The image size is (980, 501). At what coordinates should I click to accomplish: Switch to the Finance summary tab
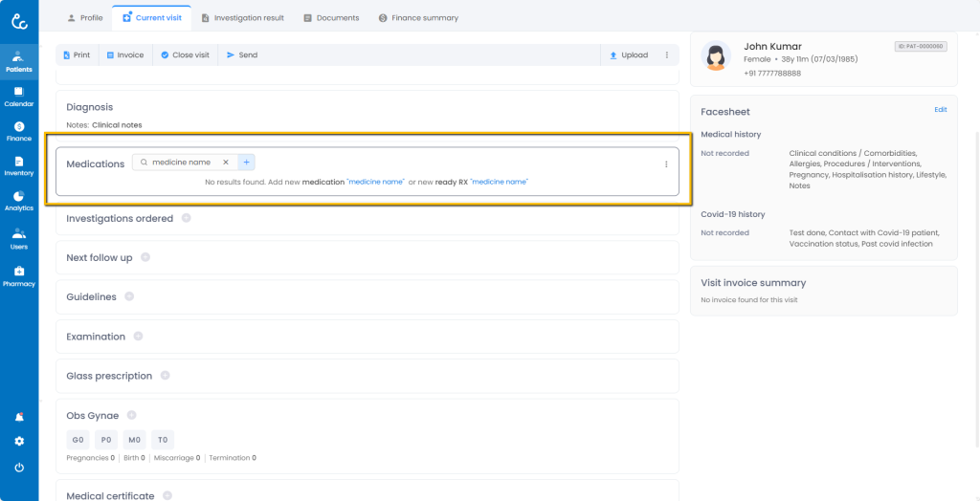click(x=418, y=17)
